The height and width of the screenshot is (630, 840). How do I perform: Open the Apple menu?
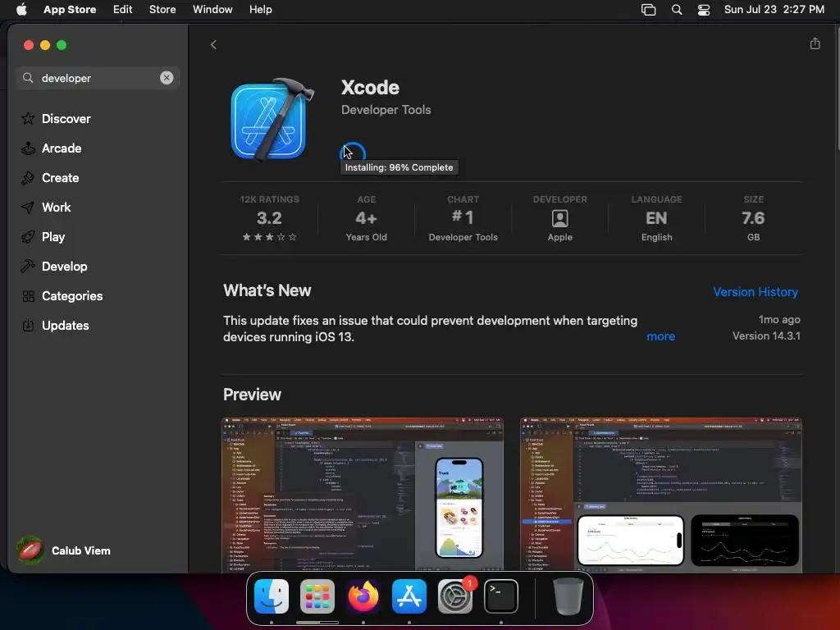[x=21, y=9]
